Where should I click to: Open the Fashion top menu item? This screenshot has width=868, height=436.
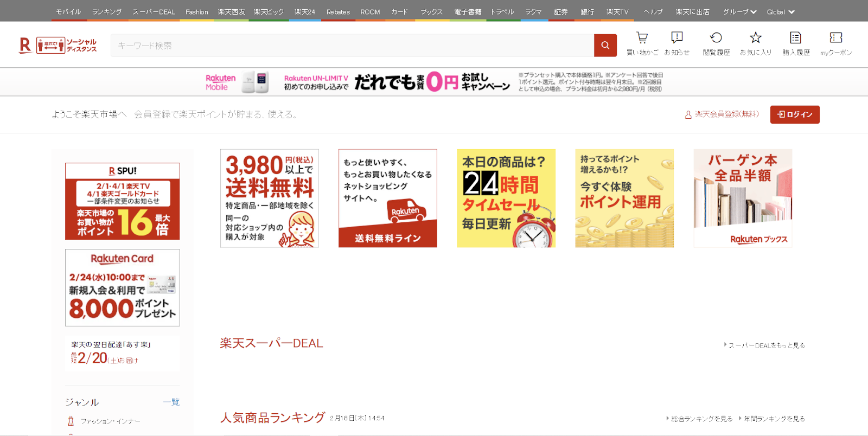(x=197, y=11)
